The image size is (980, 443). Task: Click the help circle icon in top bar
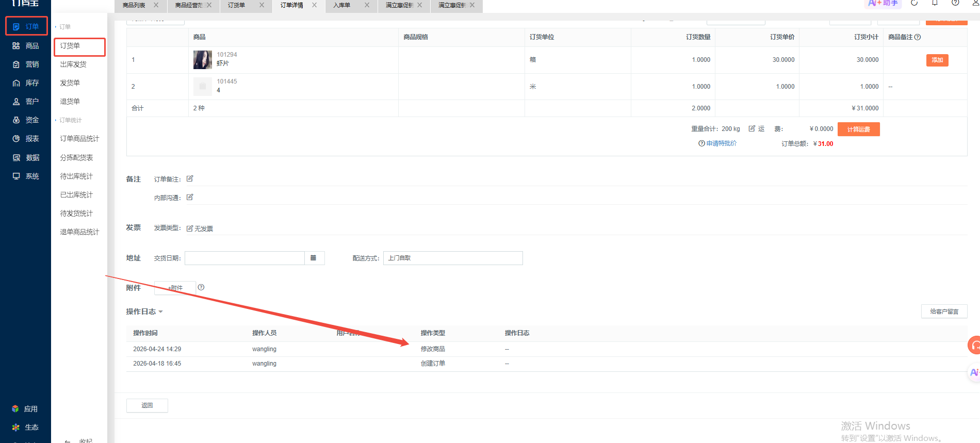(955, 3)
